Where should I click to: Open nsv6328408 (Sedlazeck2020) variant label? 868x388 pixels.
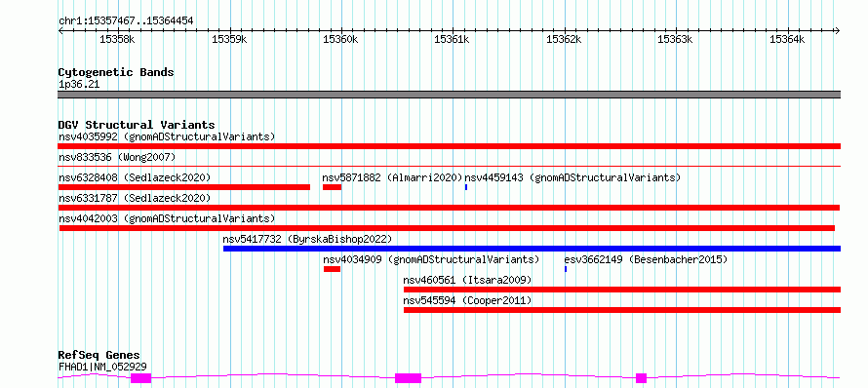(x=135, y=177)
